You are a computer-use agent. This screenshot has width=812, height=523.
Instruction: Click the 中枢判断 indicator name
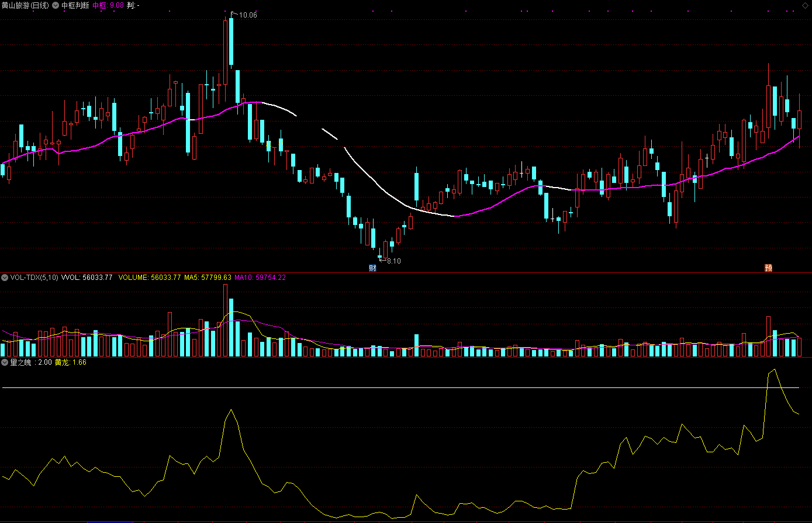tap(75, 5)
